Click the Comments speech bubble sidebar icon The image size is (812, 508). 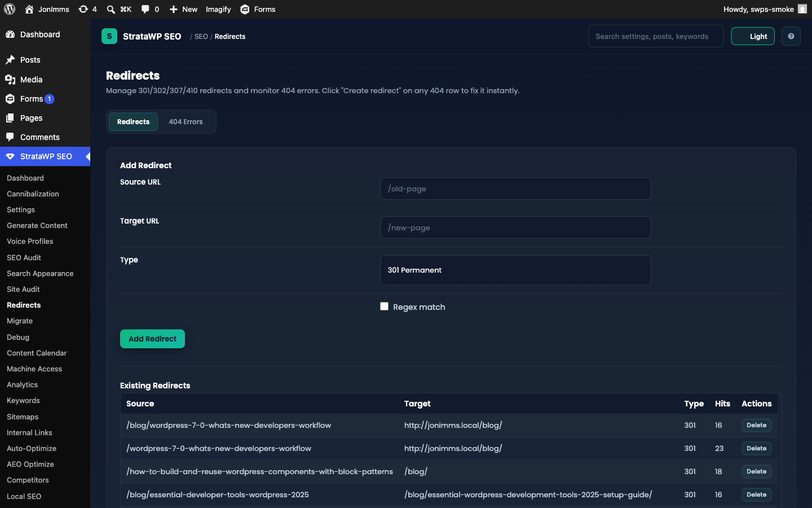(10, 137)
